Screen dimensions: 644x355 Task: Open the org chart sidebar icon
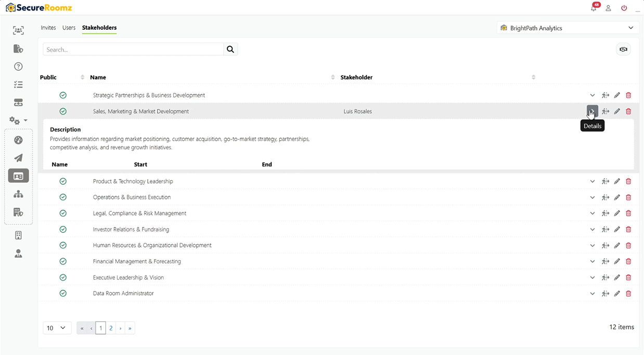(x=18, y=194)
